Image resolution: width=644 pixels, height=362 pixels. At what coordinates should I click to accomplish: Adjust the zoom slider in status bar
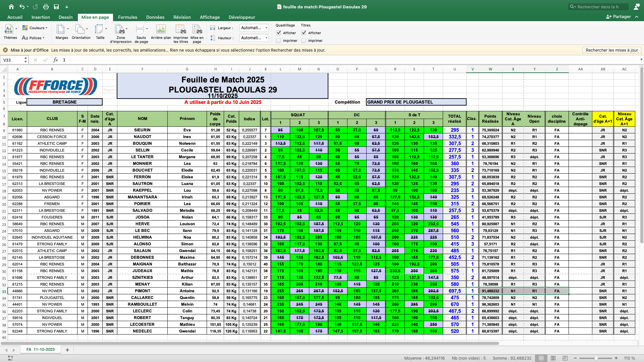coord(596,358)
